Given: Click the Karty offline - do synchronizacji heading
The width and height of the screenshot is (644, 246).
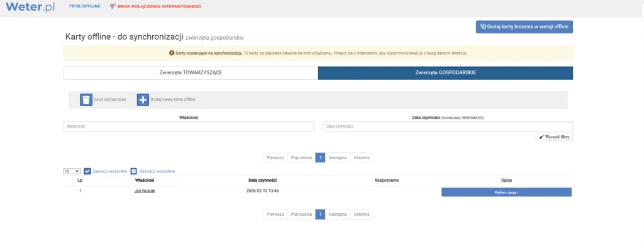Looking at the screenshot, I should (x=124, y=36).
